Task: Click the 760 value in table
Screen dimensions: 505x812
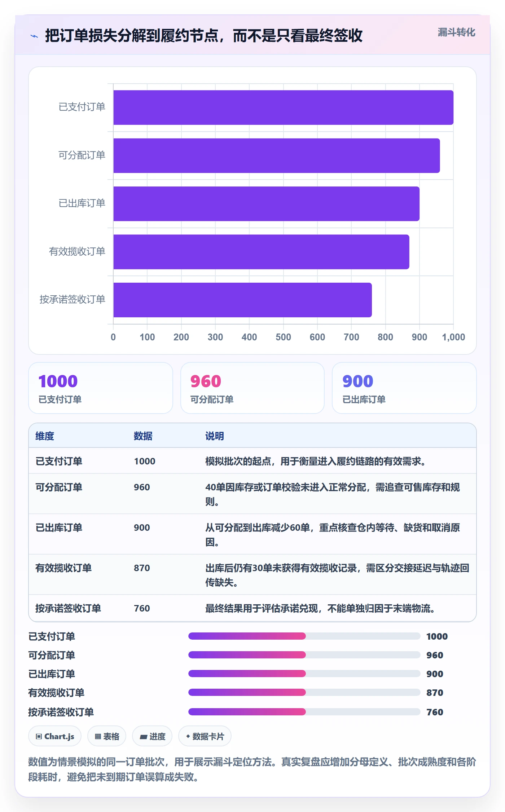Action: click(x=142, y=608)
